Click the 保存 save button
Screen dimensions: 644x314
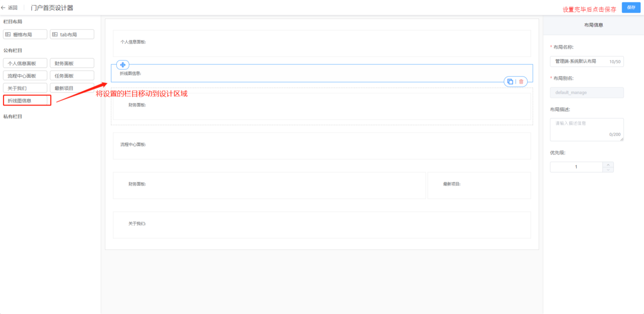(x=631, y=7)
